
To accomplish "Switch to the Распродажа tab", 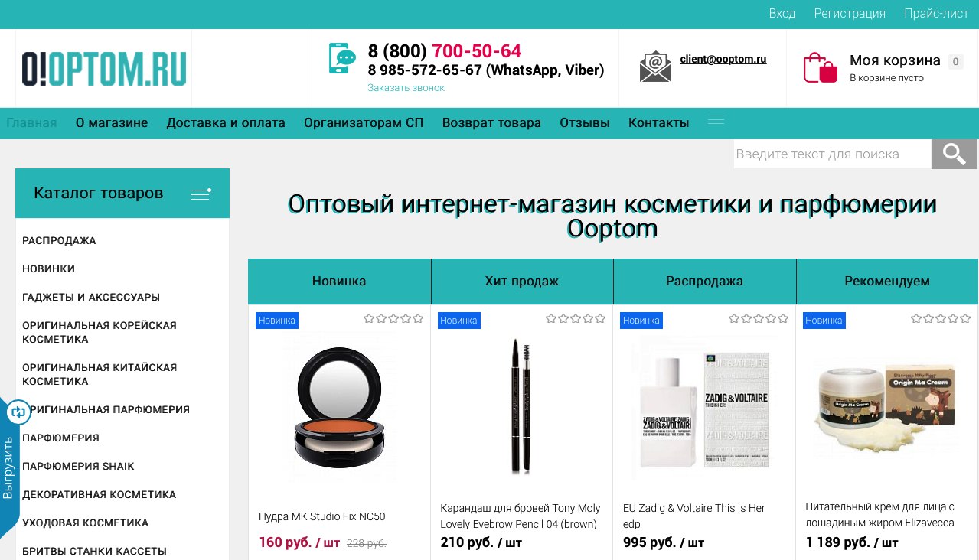I will pos(704,282).
